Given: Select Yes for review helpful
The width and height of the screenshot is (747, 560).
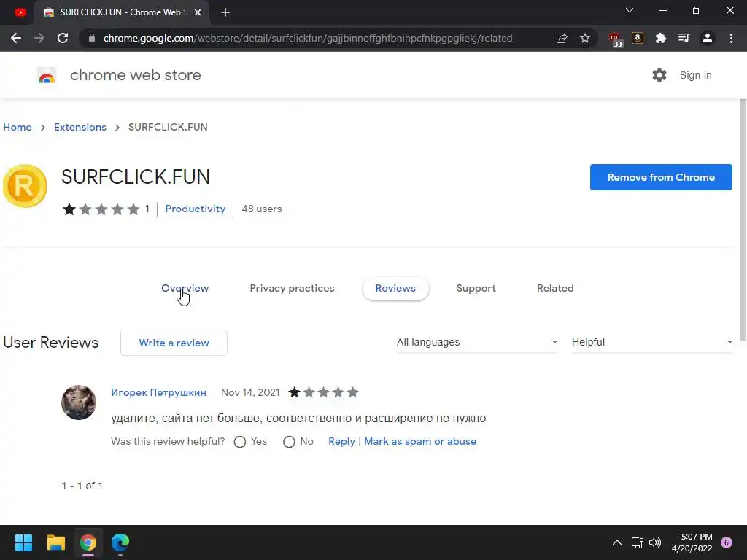Looking at the screenshot, I should [240, 442].
